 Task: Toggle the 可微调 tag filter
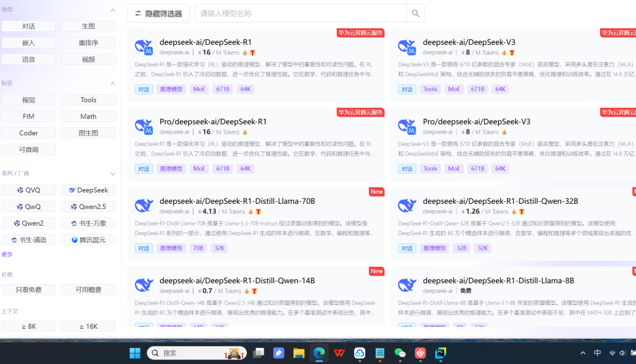[28, 150]
